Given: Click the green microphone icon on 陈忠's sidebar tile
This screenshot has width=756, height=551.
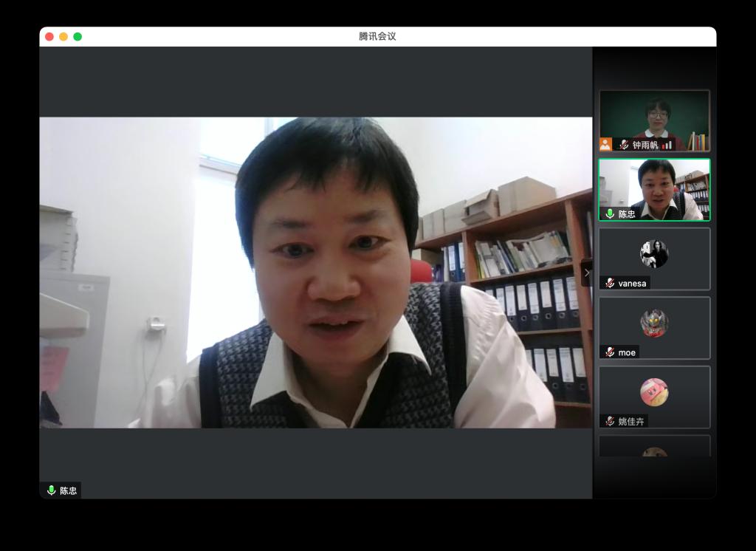Looking at the screenshot, I should tap(610, 213).
